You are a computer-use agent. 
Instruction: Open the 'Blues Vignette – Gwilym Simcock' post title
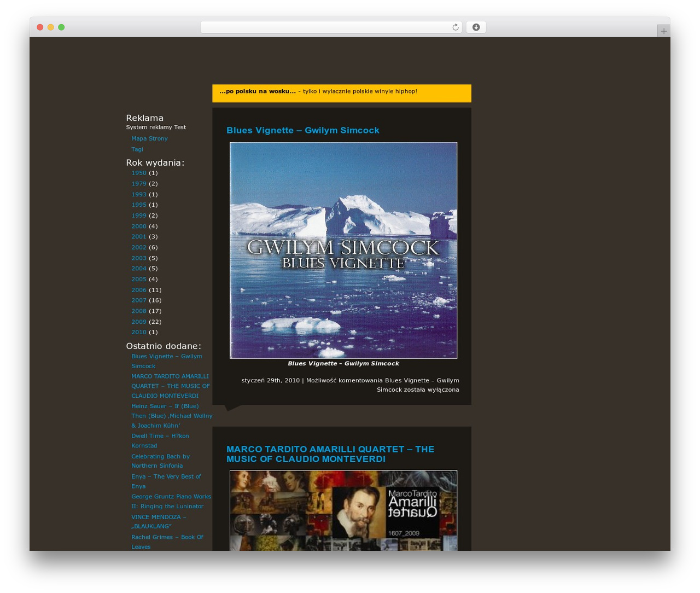click(302, 130)
